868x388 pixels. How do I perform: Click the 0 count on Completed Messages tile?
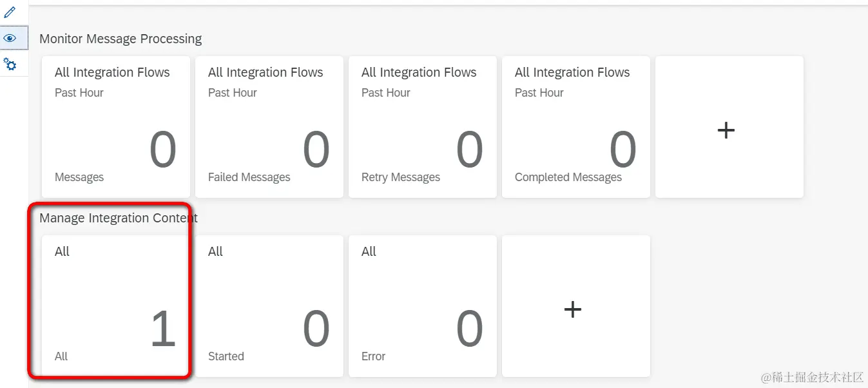(x=622, y=150)
